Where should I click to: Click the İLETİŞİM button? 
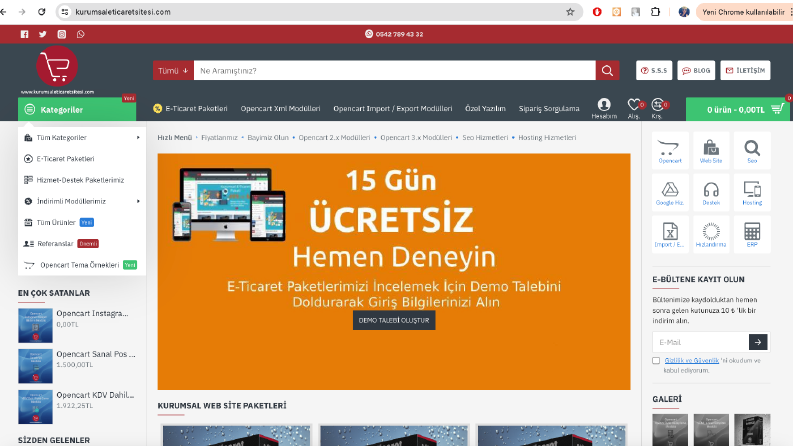[x=745, y=71]
